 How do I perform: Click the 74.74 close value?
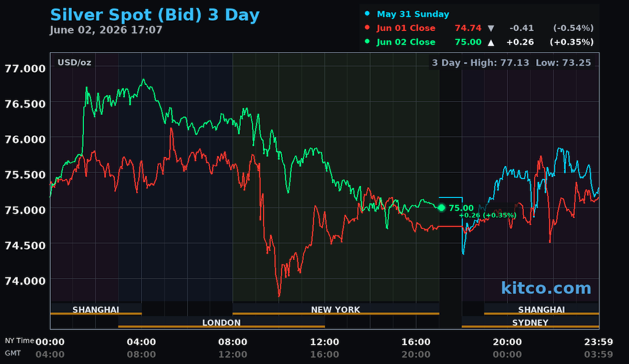(x=468, y=28)
